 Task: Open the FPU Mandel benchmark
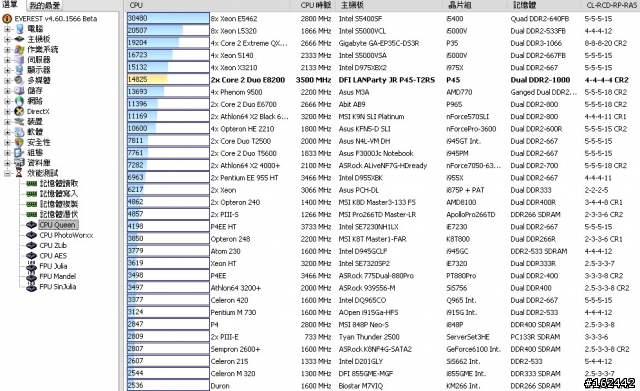(x=58, y=276)
